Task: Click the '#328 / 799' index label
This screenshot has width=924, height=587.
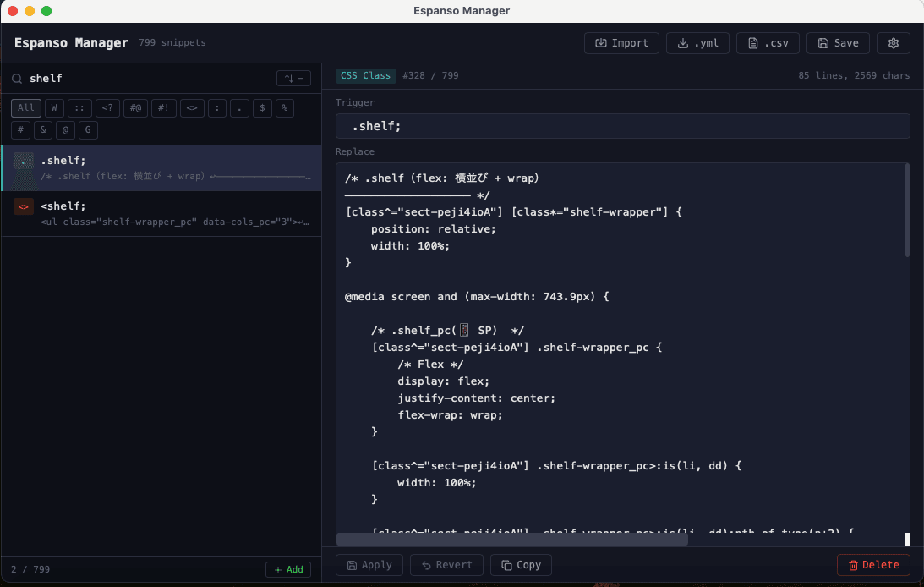Action: click(430, 75)
